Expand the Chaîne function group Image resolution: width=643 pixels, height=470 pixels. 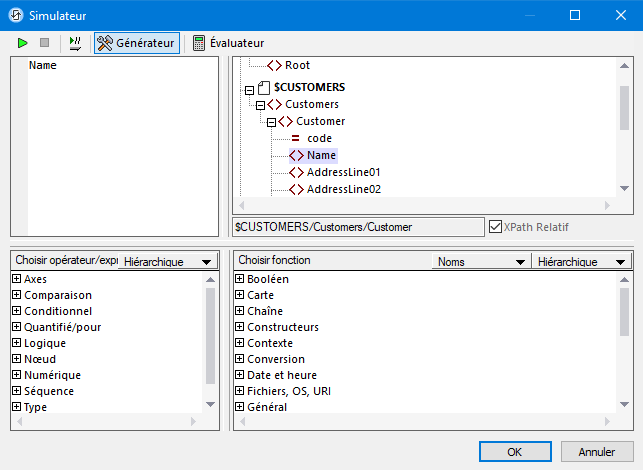pos(239,311)
